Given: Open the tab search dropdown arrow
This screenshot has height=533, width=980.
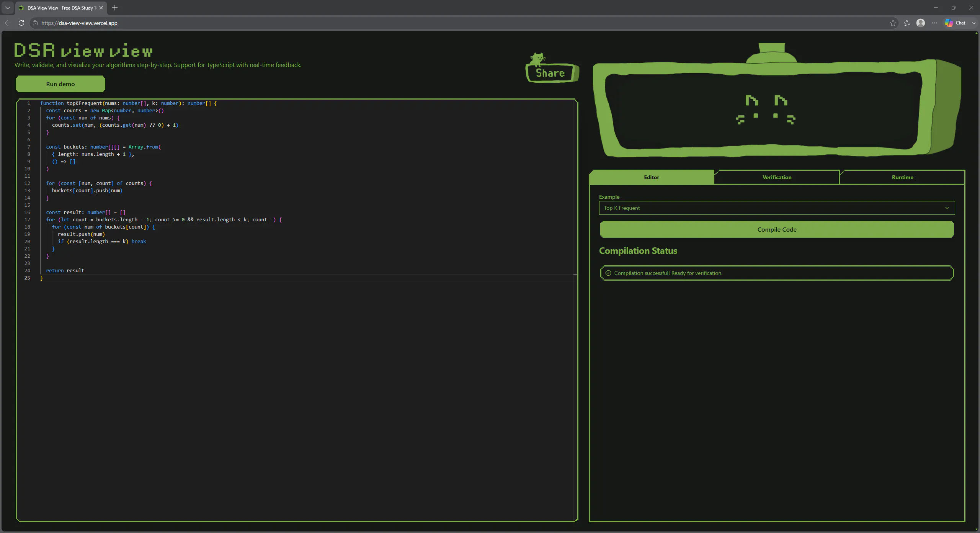Looking at the screenshot, I should point(8,8).
